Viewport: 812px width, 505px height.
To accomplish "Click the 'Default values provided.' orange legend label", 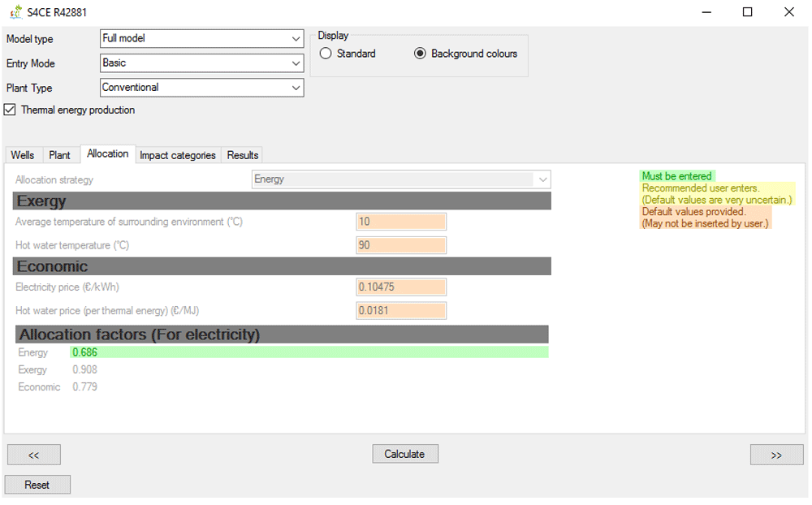I will 694,211.
